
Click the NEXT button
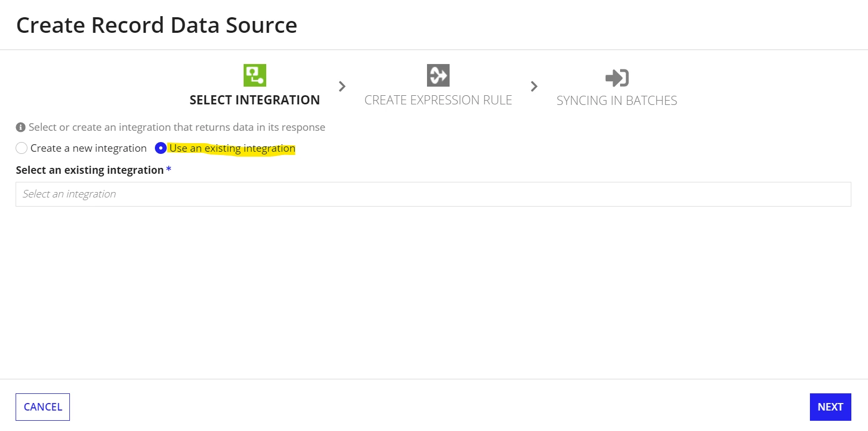(x=830, y=407)
